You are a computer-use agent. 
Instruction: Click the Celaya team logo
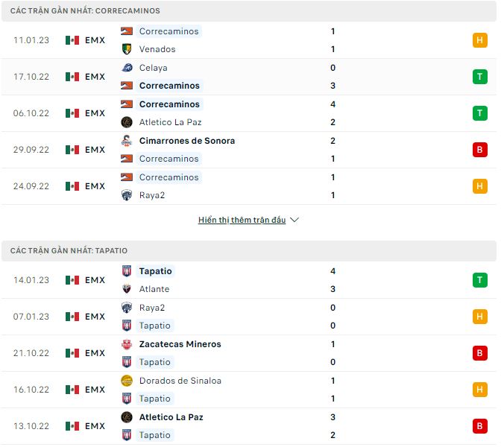(127, 68)
